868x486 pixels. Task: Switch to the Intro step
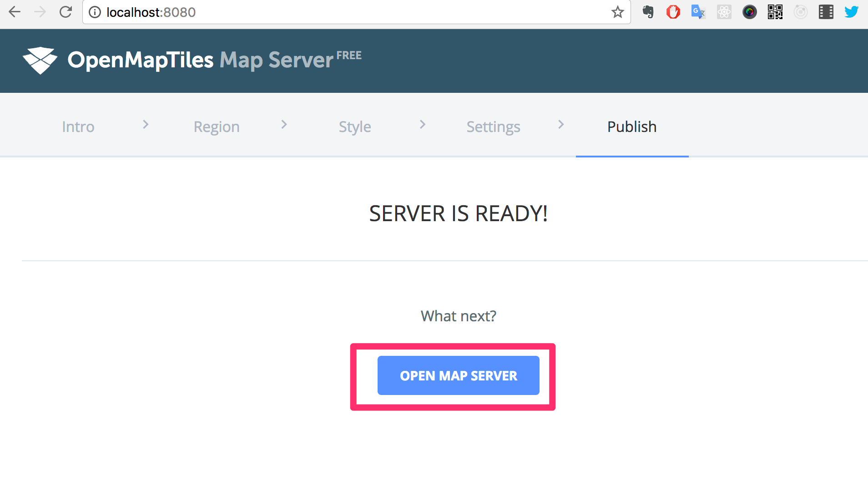(78, 127)
